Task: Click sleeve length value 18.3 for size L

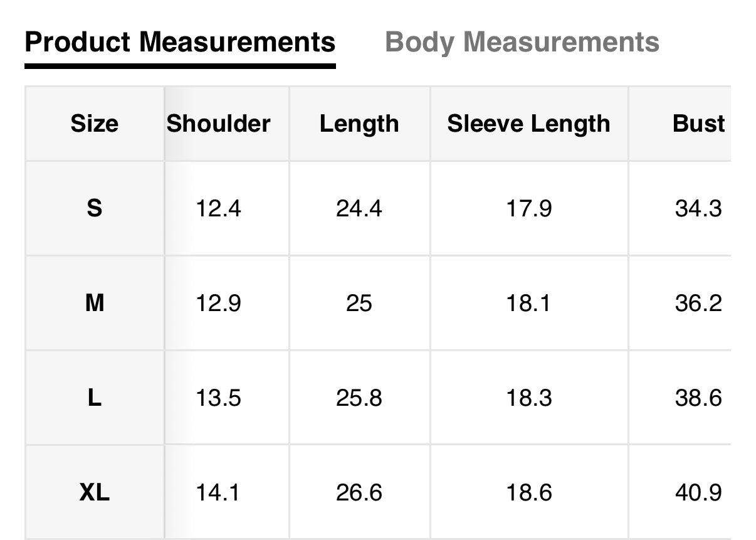Action: (x=528, y=398)
